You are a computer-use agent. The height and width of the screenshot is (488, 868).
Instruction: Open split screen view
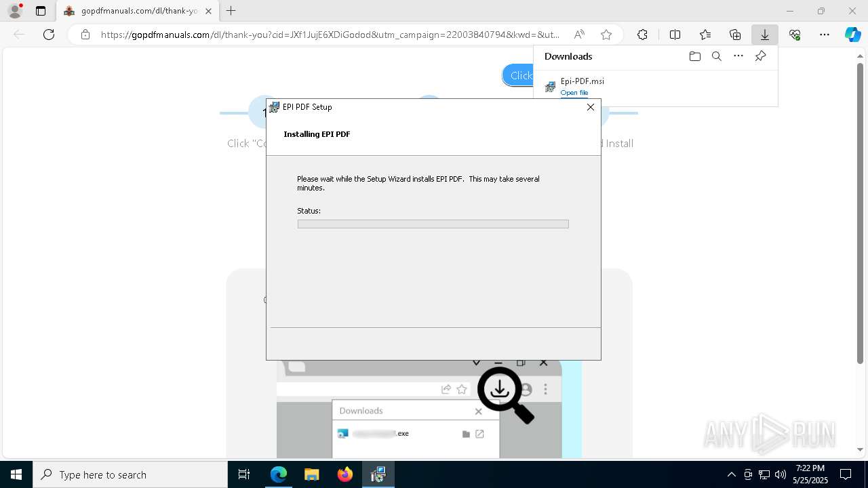(x=675, y=35)
